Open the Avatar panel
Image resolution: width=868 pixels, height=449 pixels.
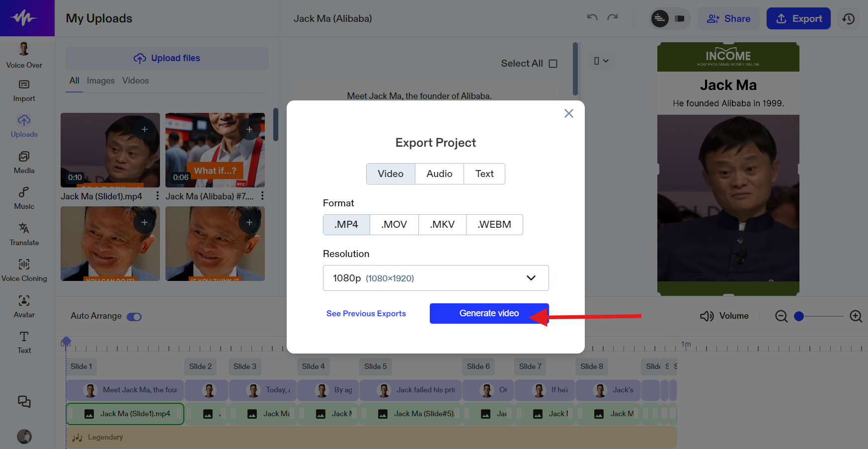(24, 307)
